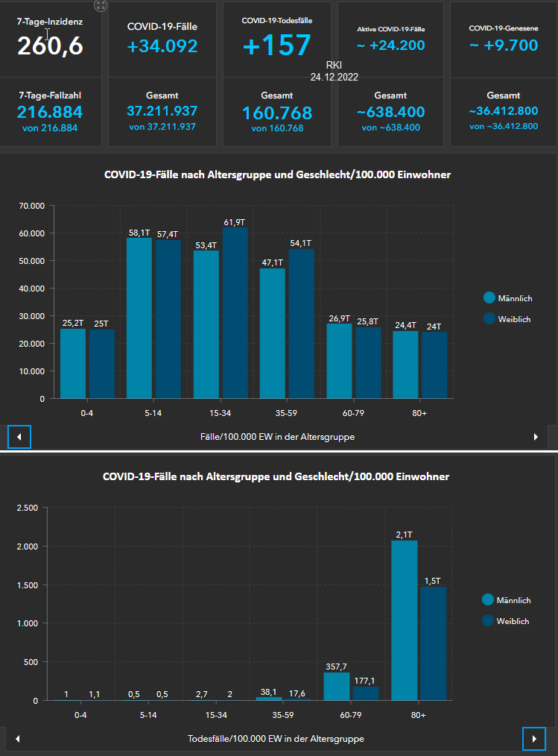Click previous arrow under the Todesfälle/100.000 chart
Image resolution: width=558 pixels, height=756 pixels.
coord(18,738)
